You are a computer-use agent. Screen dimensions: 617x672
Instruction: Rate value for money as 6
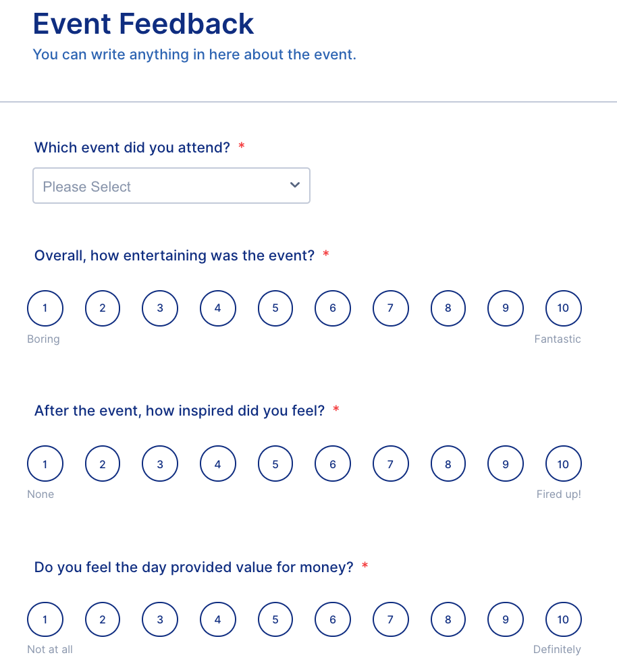(332, 619)
